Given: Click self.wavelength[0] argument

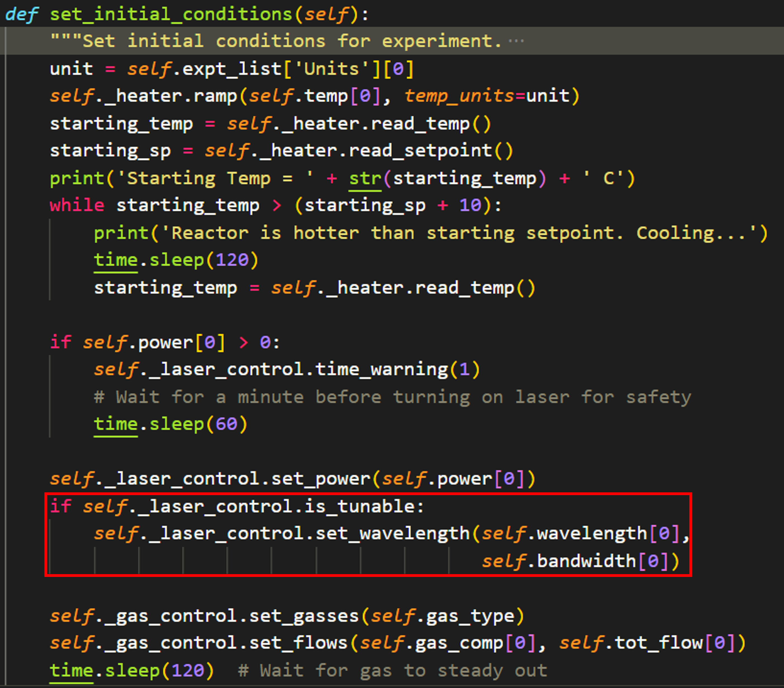Looking at the screenshot, I should [581, 534].
